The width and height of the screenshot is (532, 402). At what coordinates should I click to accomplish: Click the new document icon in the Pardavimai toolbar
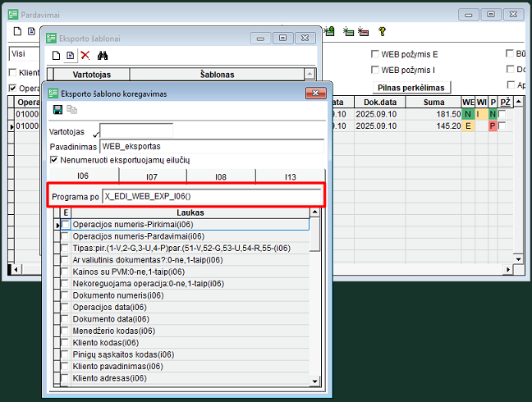pos(17,31)
